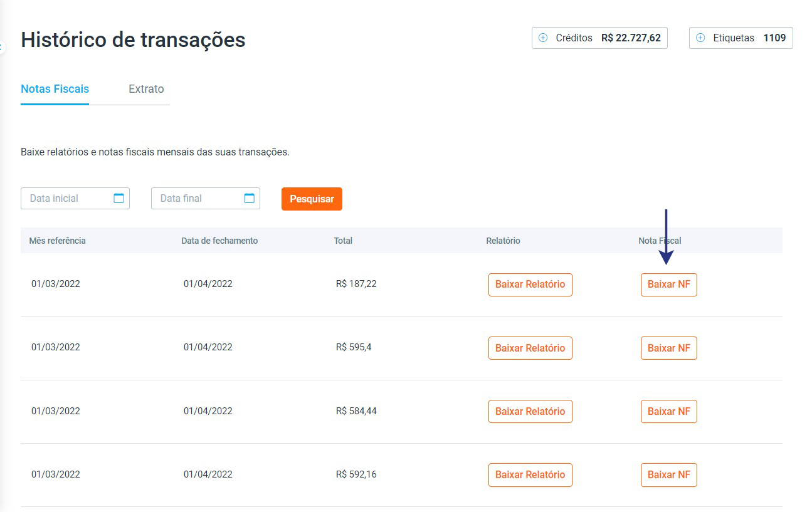Download the NF for the R$ 592,16 row
Image resolution: width=812 pixels, height=512 pixels.
(x=668, y=475)
